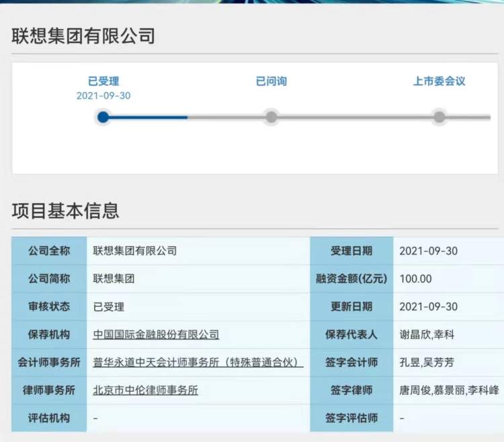Viewport: 504px width, 442px height.
Task: Click the 律师事务所 label cell
Action: click(49, 390)
